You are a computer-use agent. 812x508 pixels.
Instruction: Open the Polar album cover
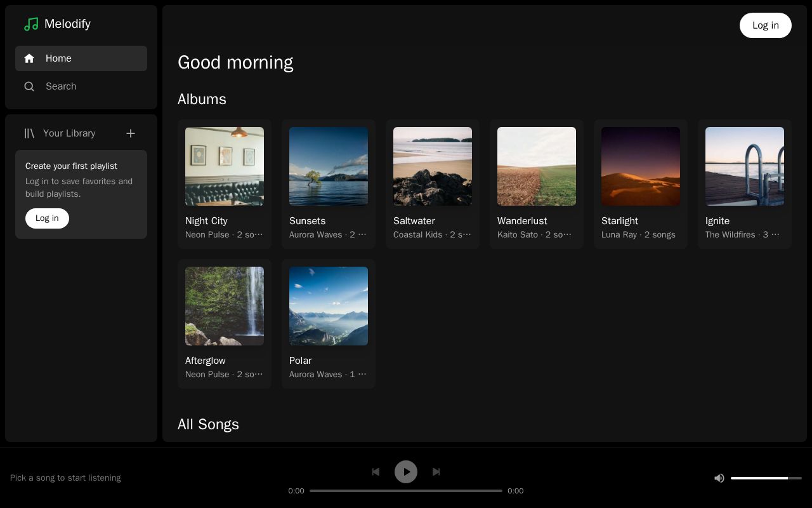click(x=329, y=306)
